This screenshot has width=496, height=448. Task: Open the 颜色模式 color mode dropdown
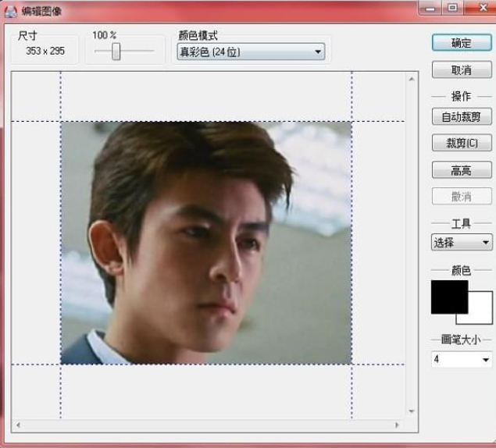[x=251, y=52]
